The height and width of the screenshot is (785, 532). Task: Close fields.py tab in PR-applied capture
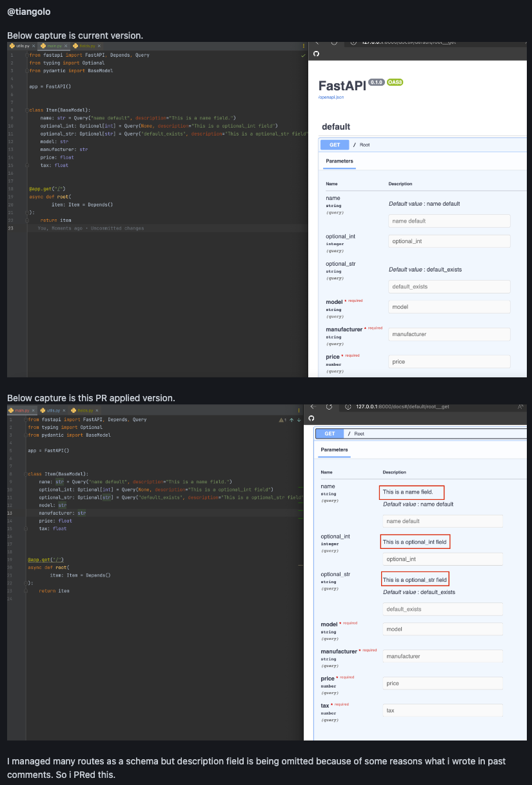(97, 409)
